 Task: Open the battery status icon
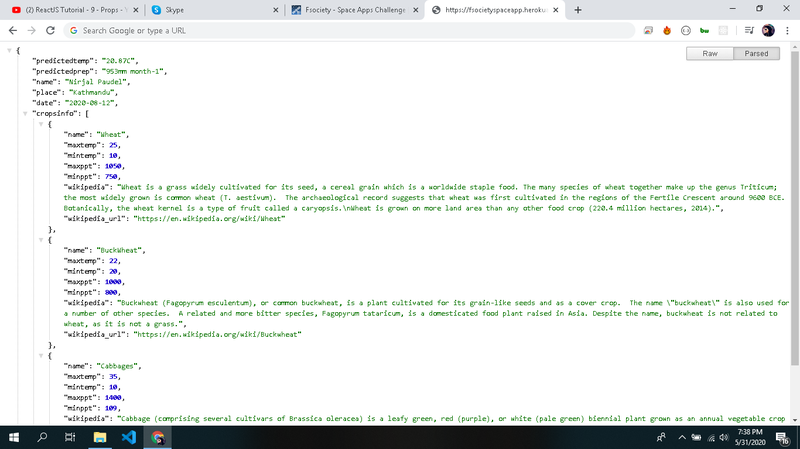click(x=696, y=437)
